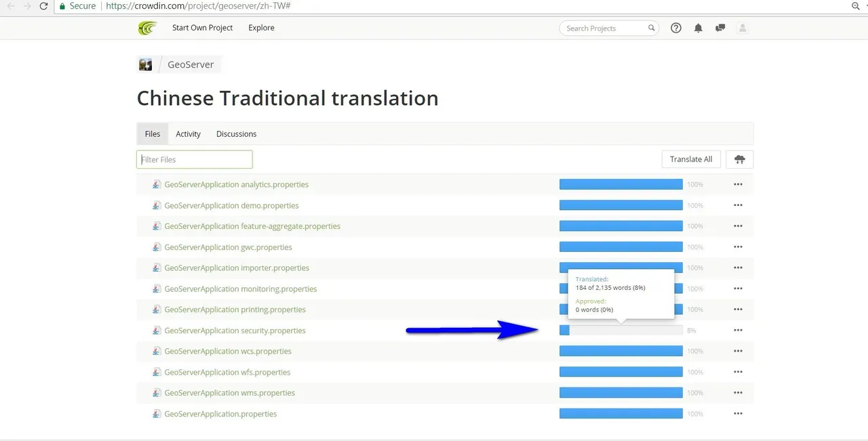Open the Explore menu item

point(261,28)
